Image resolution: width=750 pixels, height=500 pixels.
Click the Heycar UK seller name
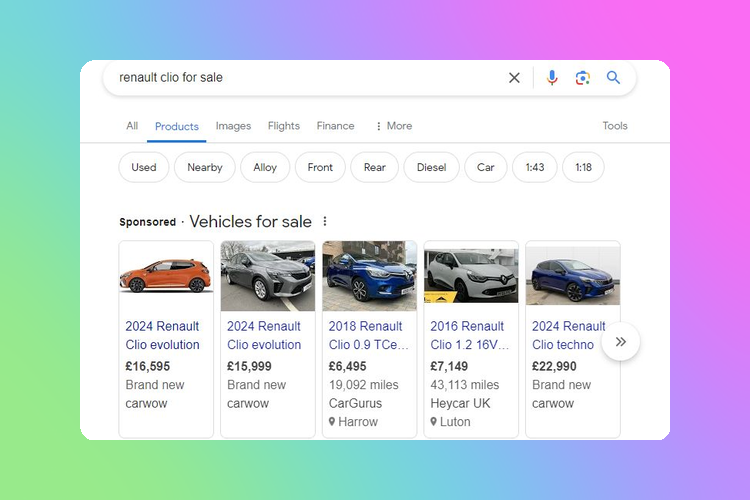(x=460, y=403)
